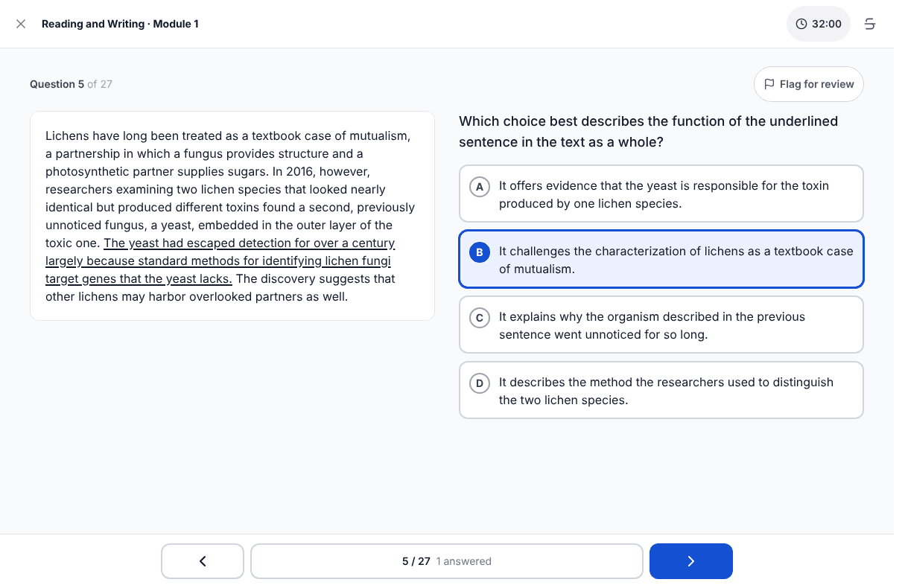Screen dimensions: 905x588
Task: Advance to the next question arrow
Action: click(691, 561)
